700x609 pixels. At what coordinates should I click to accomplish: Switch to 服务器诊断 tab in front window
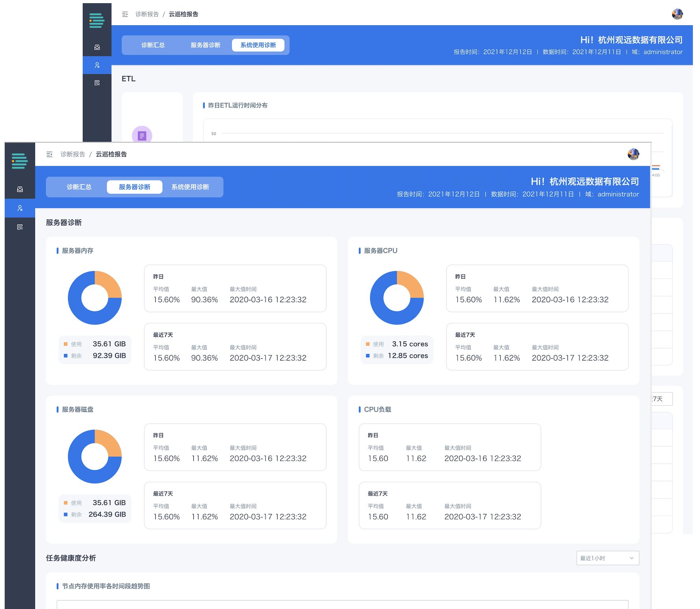click(135, 187)
